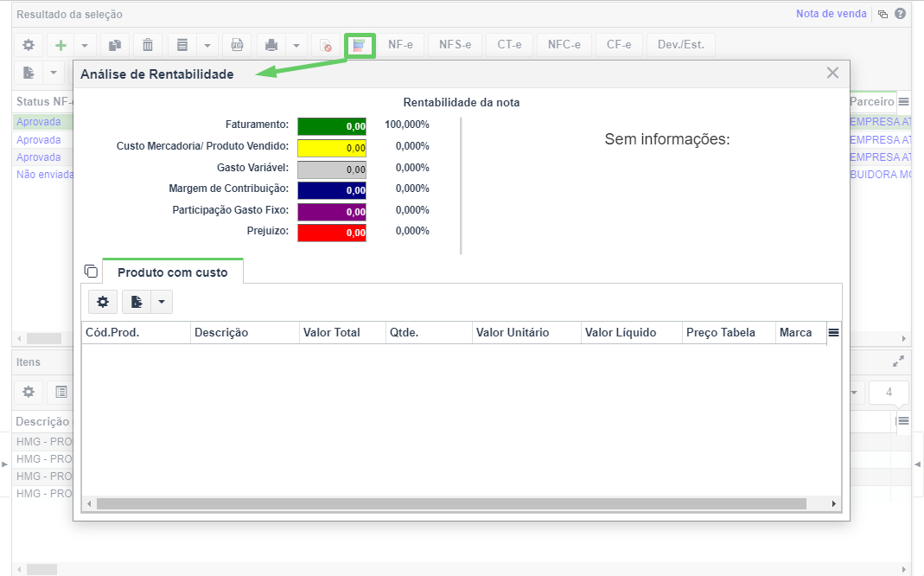This screenshot has width=924, height=576.
Task: Open the column menu icon in the Itens grid header
Action: (x=902, y=421)
